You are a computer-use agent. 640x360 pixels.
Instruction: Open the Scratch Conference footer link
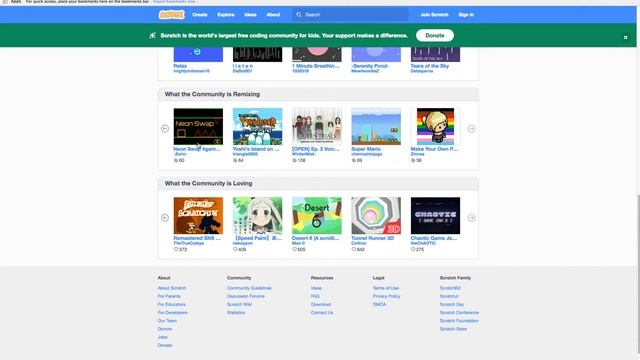459,313
